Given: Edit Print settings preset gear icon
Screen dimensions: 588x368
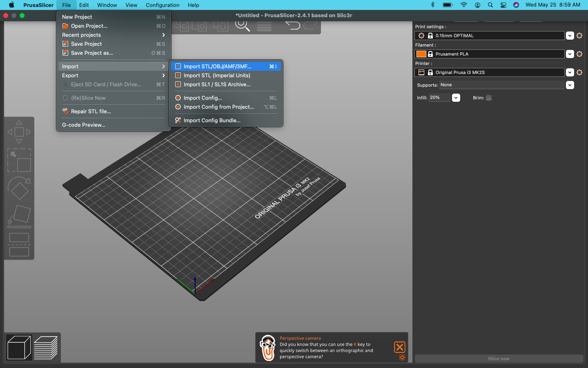Looking at the screenshot, I should click(x=579, y=36).
